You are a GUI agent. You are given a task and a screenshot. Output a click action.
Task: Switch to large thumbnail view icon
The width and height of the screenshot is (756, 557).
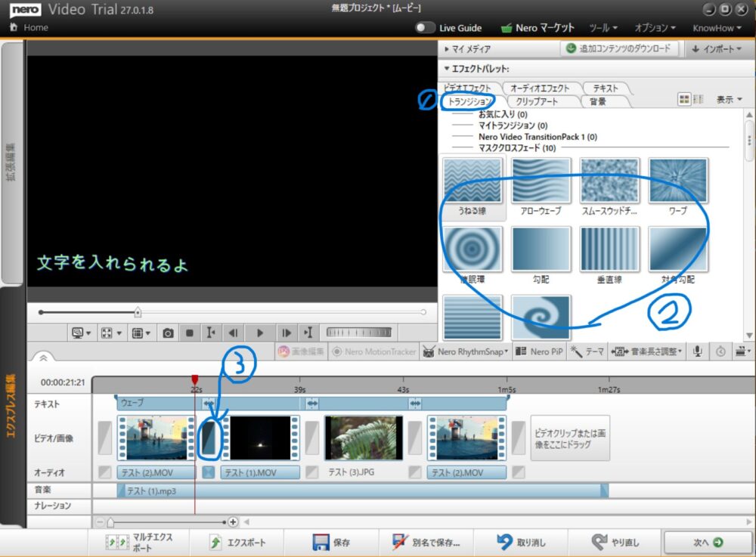[684, 99]
